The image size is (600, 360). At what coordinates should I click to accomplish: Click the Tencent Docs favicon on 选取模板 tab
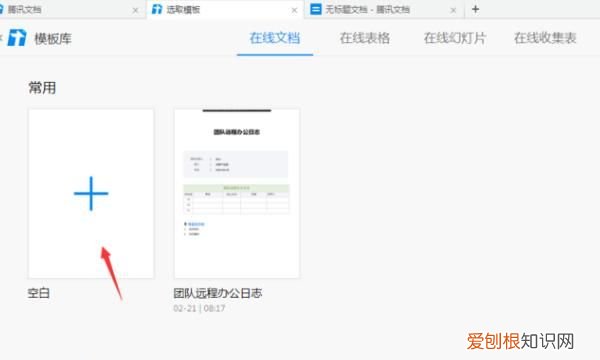click(x=157, y=9)
